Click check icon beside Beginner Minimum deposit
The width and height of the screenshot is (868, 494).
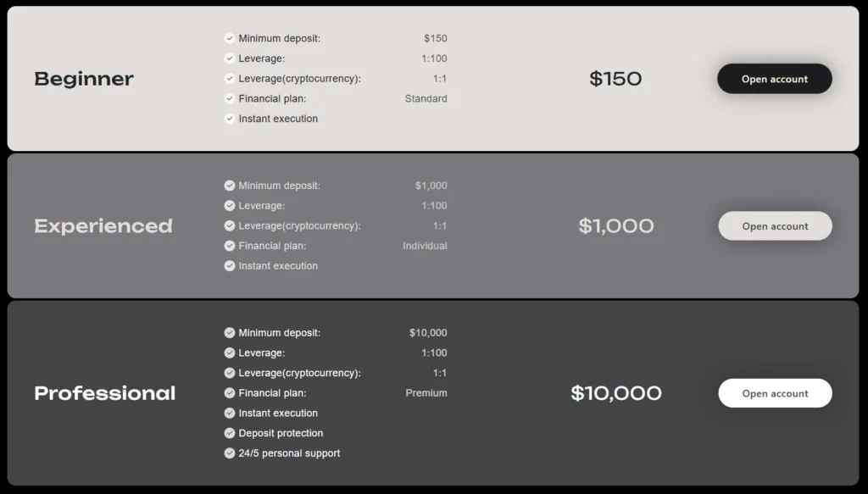(230, 38)
